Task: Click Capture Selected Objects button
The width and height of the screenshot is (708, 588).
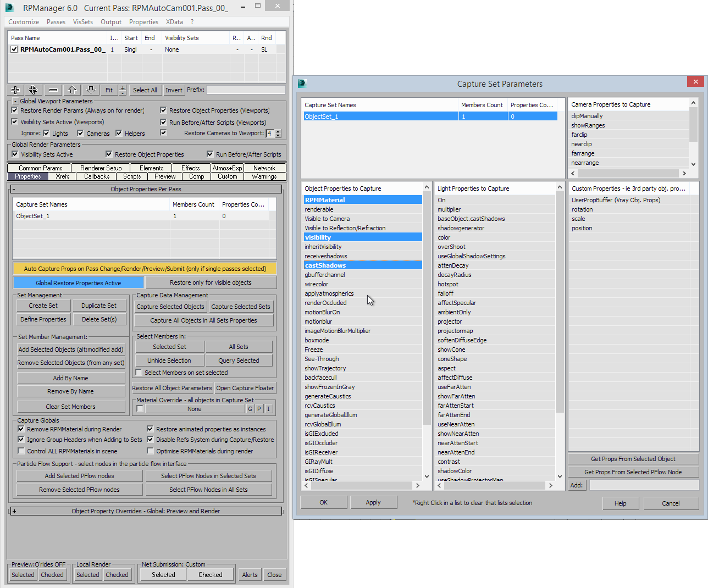Action: pyautogui.click(x=170, y=307)
